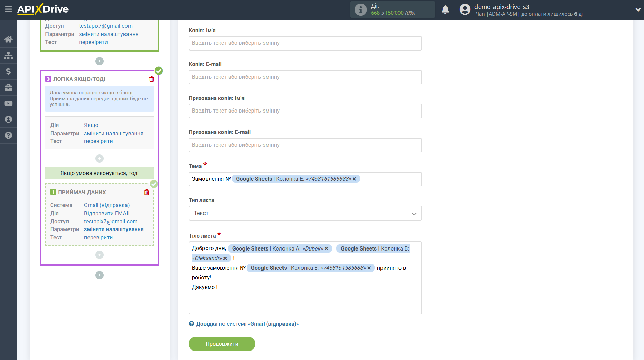Screen dimensions: 644x360
Task: Open the connections sitemap icon
Action: 8,55
